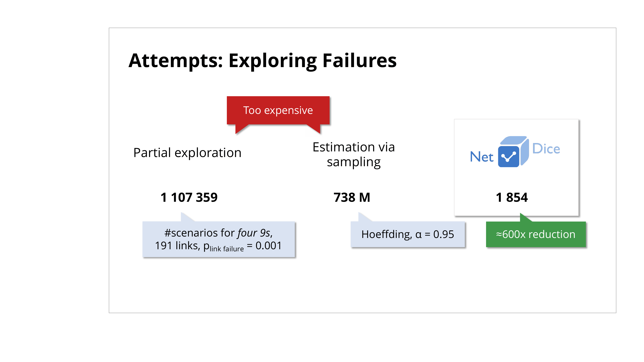Click the word 'sampling' in the heading
The width and height of the screenshot is (644, 362).
[354, 162]
